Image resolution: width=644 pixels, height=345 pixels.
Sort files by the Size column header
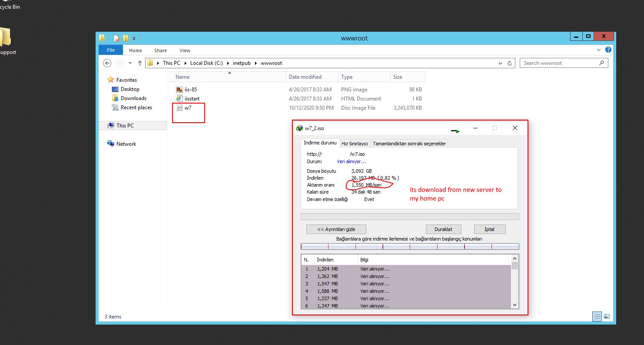pos(408,77)
